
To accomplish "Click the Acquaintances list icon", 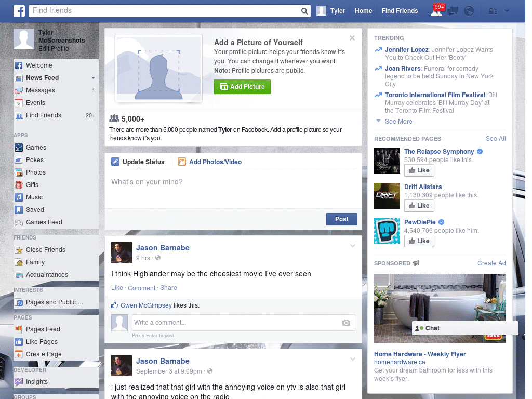I will pos(19,275).
